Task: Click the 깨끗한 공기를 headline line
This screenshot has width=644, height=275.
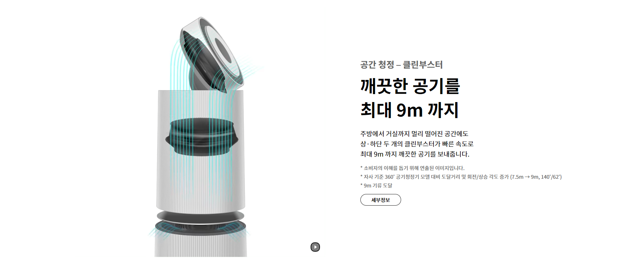Action: coord(410,86)
